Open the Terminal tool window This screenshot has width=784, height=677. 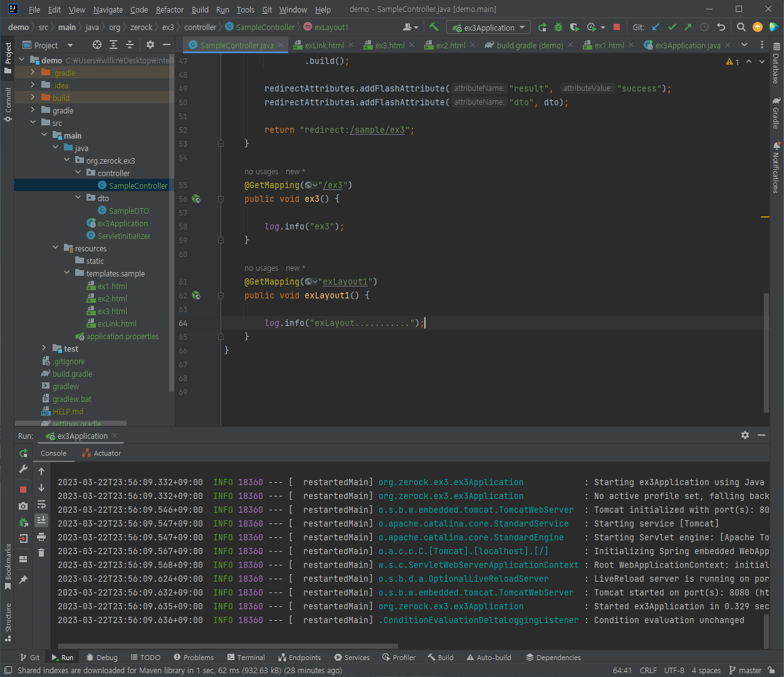[246, 658]
